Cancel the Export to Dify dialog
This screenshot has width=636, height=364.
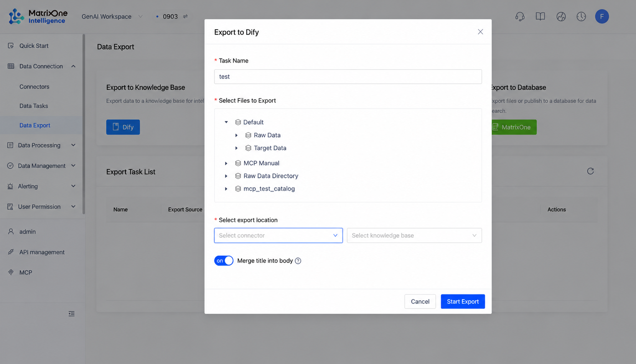coord(420,301)
